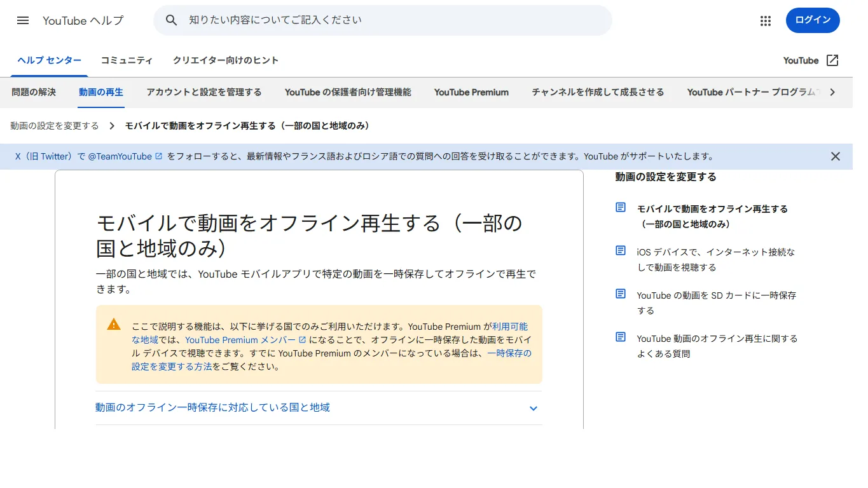Open iOS デバイスで、インターネット接続なしで動画を視聴する

[716, 260]
